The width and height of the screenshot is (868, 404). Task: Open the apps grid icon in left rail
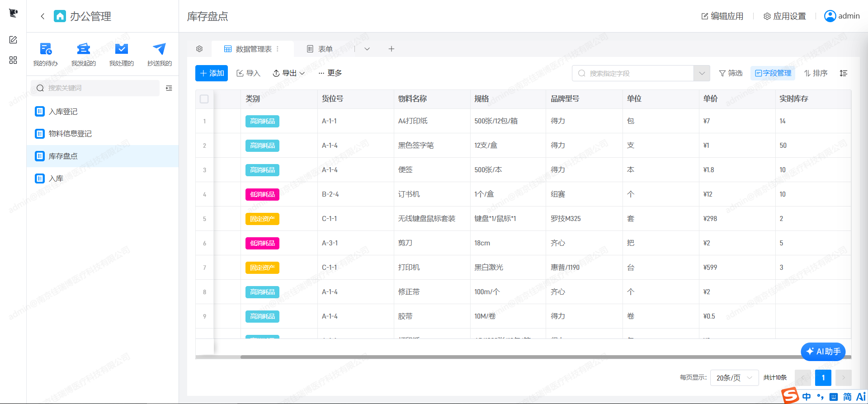13,60
